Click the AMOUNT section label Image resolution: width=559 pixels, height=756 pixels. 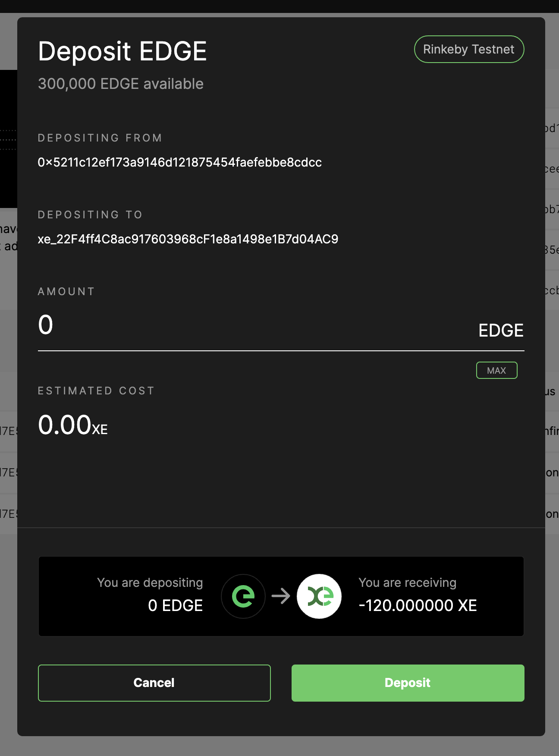66,291
